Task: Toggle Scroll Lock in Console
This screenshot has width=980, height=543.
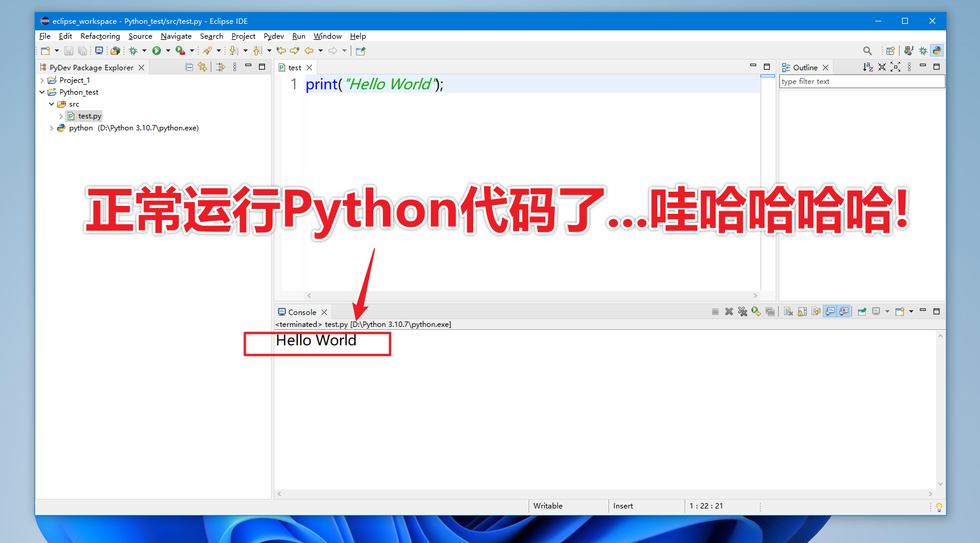Action: click(802, 312)
